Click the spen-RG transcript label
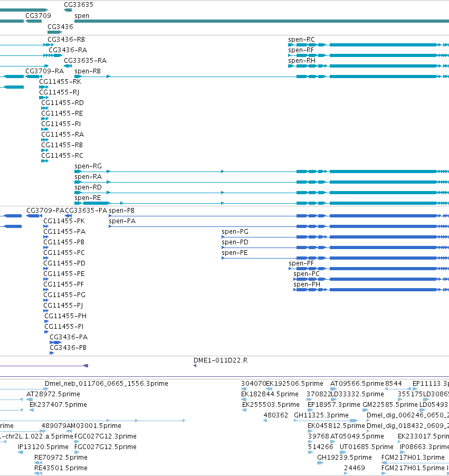The image size is (449, 476). pyautogui.click(x=88, y=166)
